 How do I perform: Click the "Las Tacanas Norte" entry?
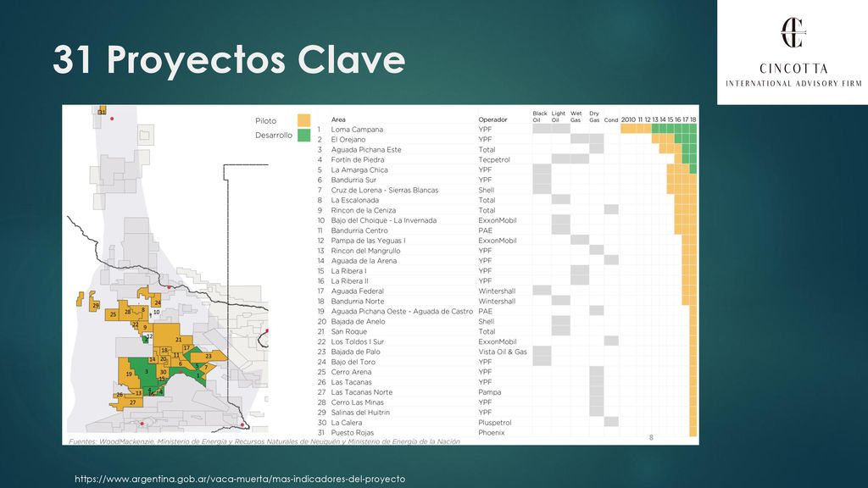click(361, 392)
